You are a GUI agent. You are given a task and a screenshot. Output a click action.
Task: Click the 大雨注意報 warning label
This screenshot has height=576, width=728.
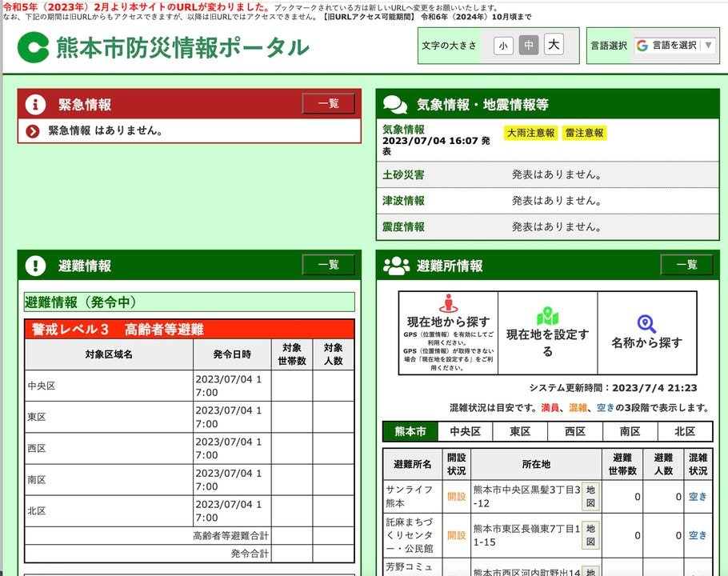[x=530, y=133]
